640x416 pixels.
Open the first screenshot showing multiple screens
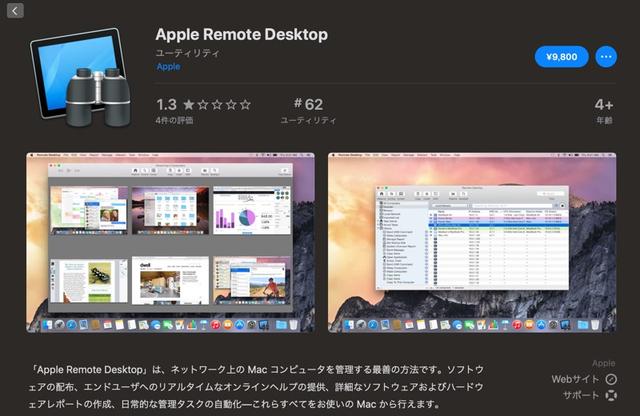pyautogui.click(x=171, y=242)
